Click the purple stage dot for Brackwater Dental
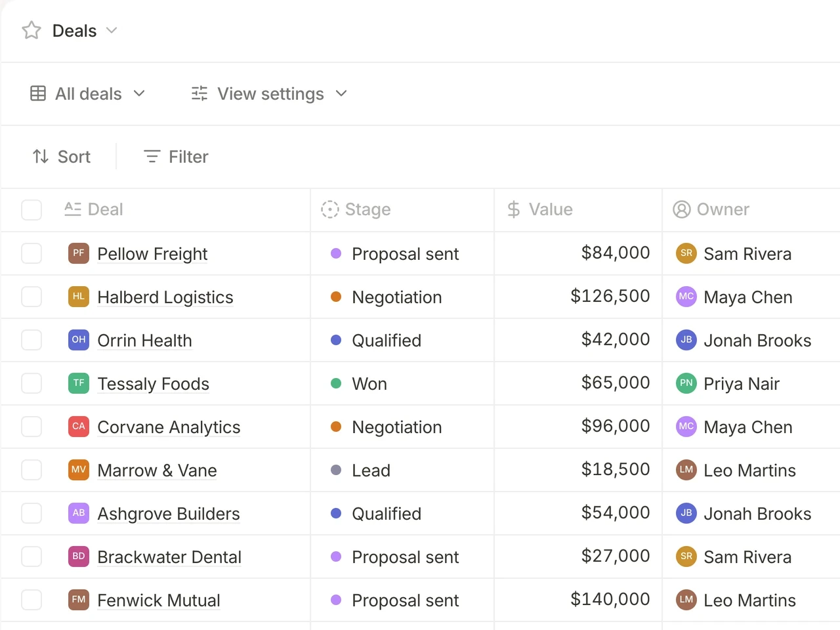 tap(336, 556)
